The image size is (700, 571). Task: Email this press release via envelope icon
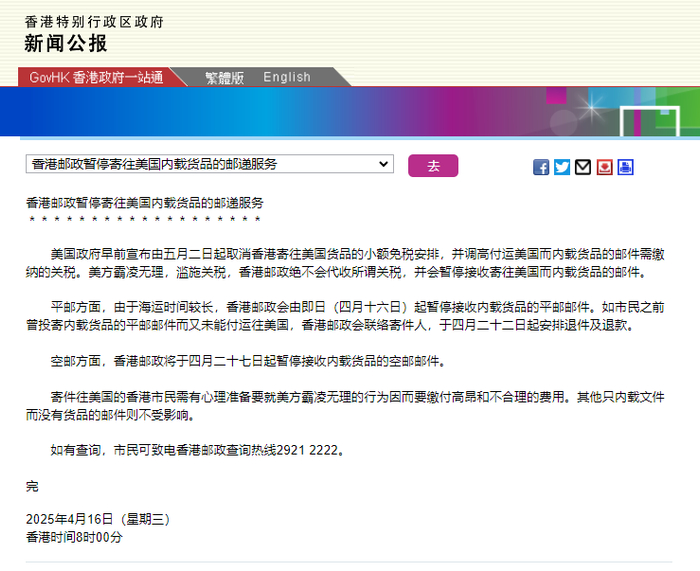[x=583, y=167]
